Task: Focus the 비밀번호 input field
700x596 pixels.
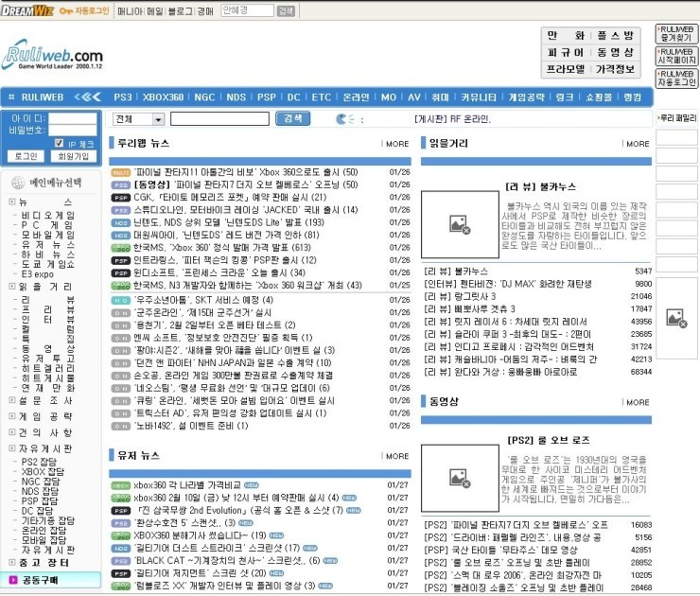Action: click(x=72, y=130)
